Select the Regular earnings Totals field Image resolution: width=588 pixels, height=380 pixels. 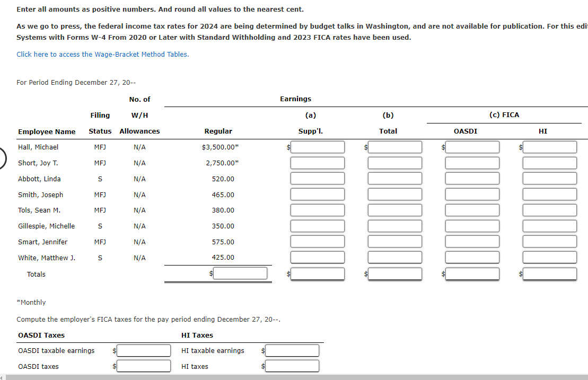tap(240, 273)
